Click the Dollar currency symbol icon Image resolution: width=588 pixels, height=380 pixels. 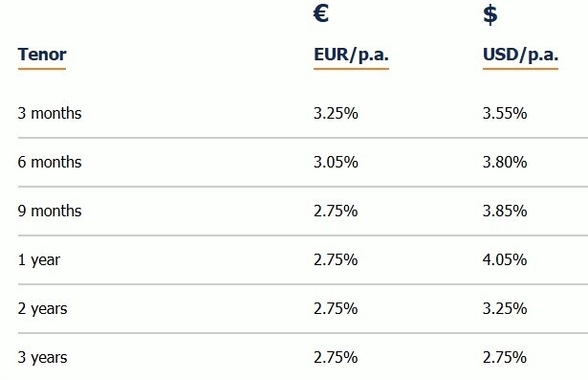pos(490,14)
